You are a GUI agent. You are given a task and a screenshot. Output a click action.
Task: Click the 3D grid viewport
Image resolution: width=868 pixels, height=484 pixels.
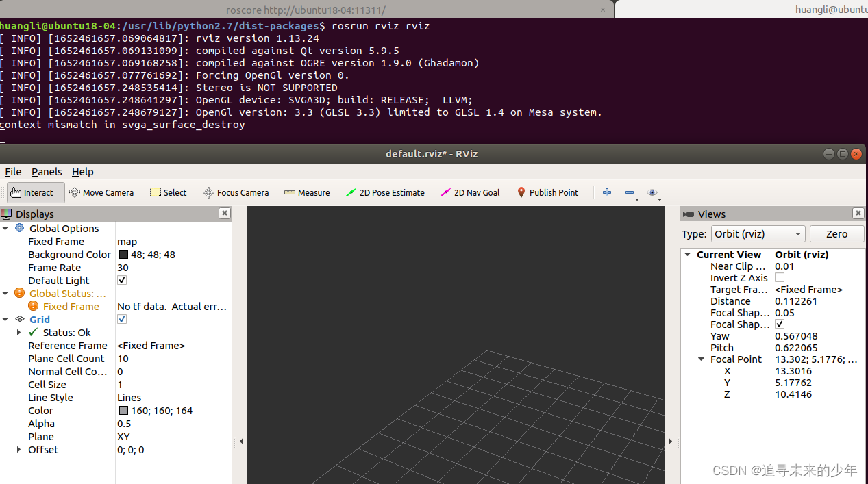pos(456,345)
